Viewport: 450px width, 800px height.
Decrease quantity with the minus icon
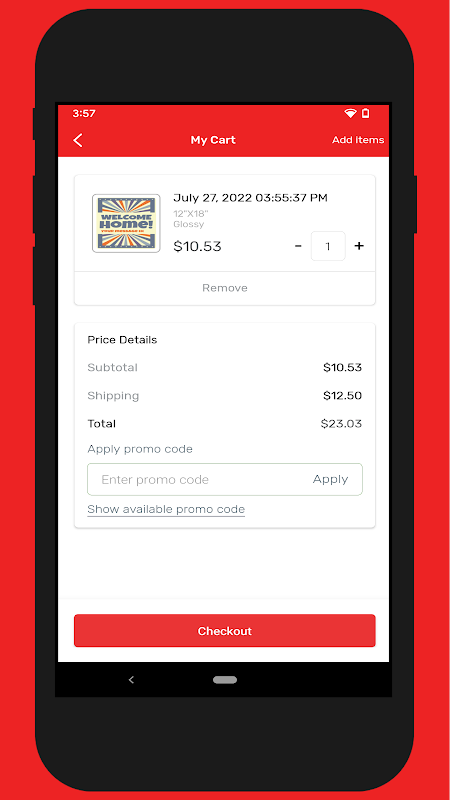[x=298, y=246]
